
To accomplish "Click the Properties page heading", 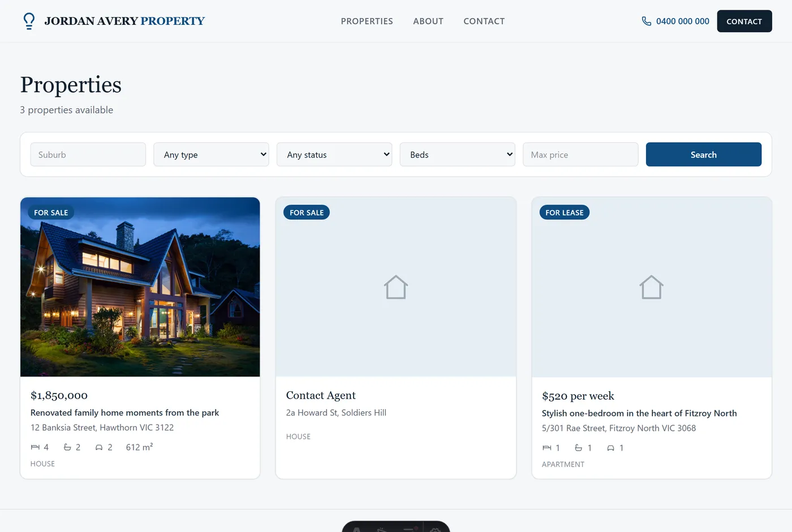I will (x=71, y=85).
